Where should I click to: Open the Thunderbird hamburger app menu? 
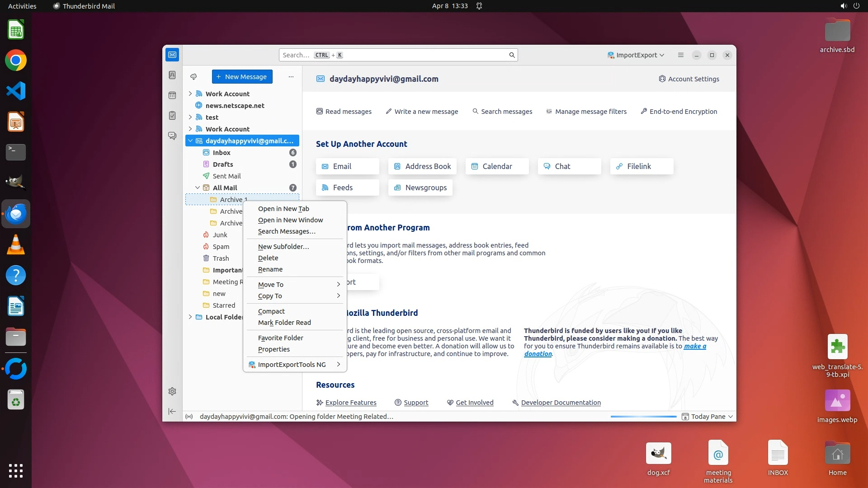click(680, 55)
